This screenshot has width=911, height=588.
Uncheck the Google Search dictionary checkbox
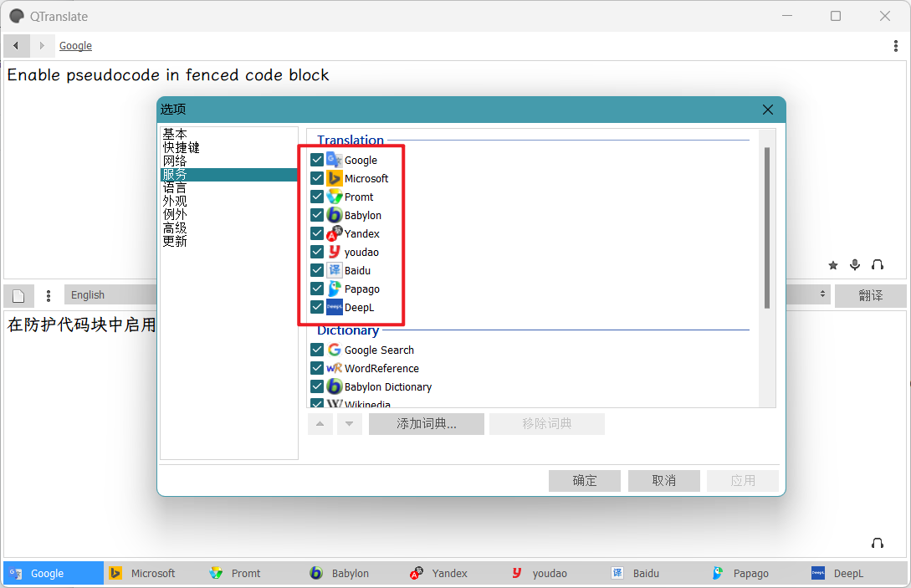click(x=317, y=350)
